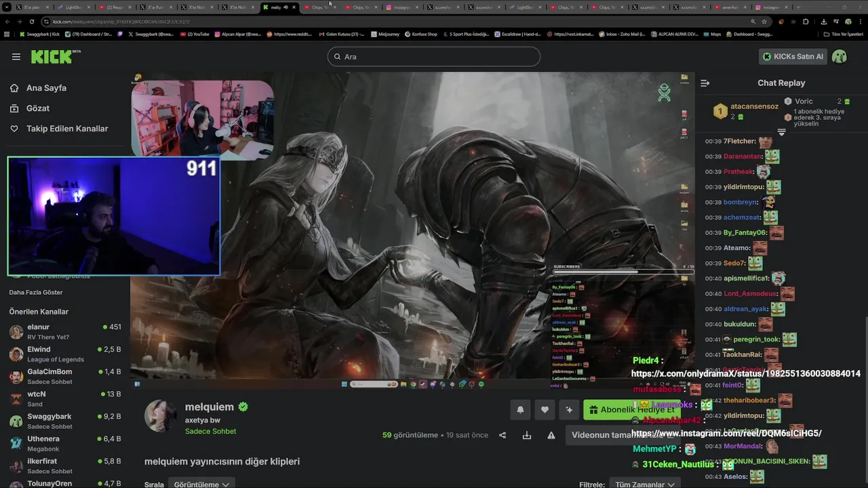Open Maps bookmark
The height and width of the screenshot is (488, 868).
point(713,34)
